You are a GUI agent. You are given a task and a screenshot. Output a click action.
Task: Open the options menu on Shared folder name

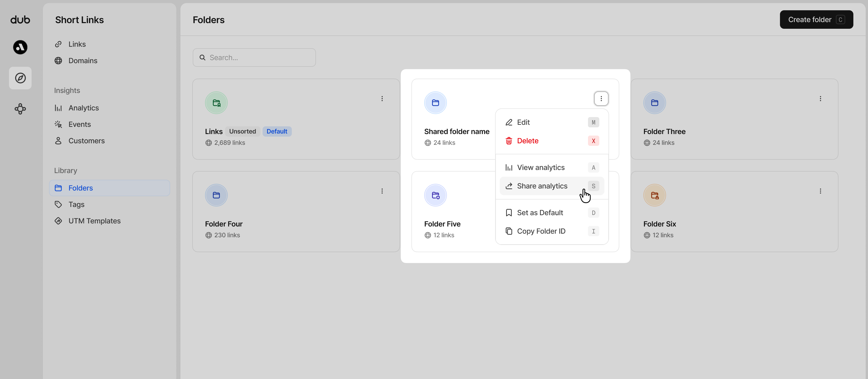(x=601, y=98)
